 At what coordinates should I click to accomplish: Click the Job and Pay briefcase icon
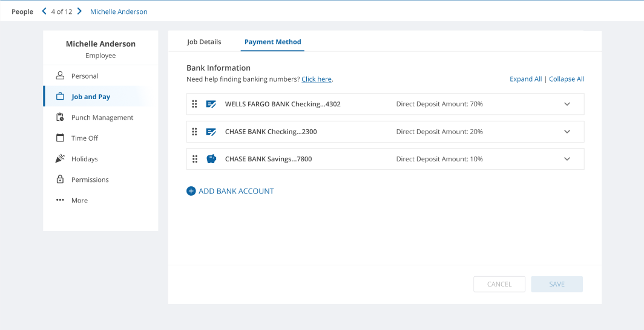coord(60,97)
